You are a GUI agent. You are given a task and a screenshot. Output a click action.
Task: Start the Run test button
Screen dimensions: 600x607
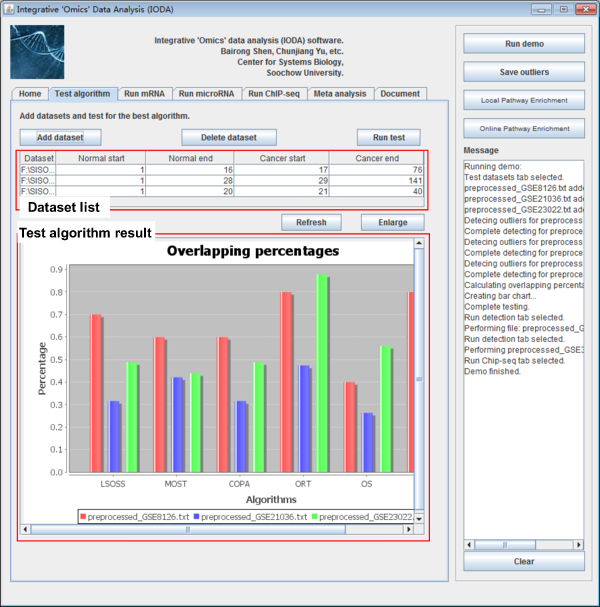point(389,137)
